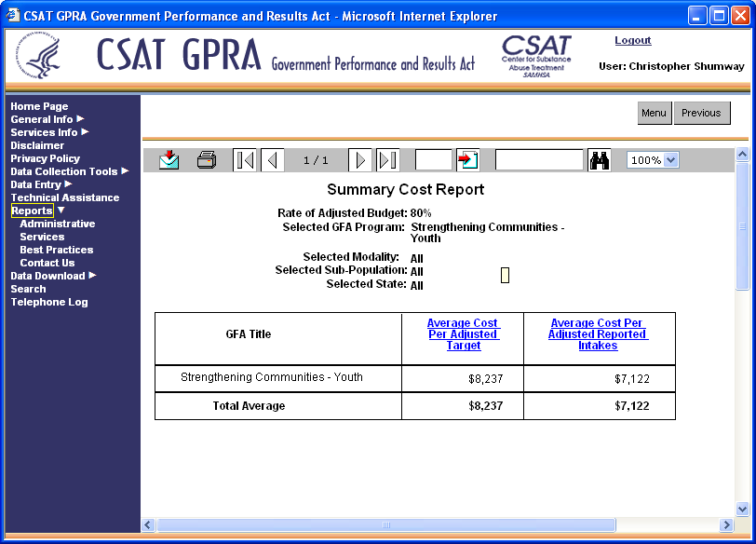Viewport: 756px width, 544px height.
Task: Go to previous report page arrow
Action: [273, 160]
